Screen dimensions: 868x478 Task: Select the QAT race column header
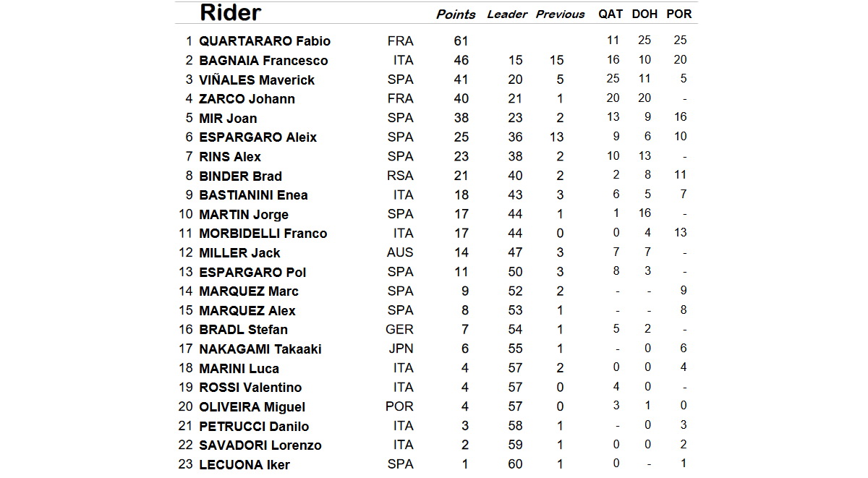tap(611, 14)
